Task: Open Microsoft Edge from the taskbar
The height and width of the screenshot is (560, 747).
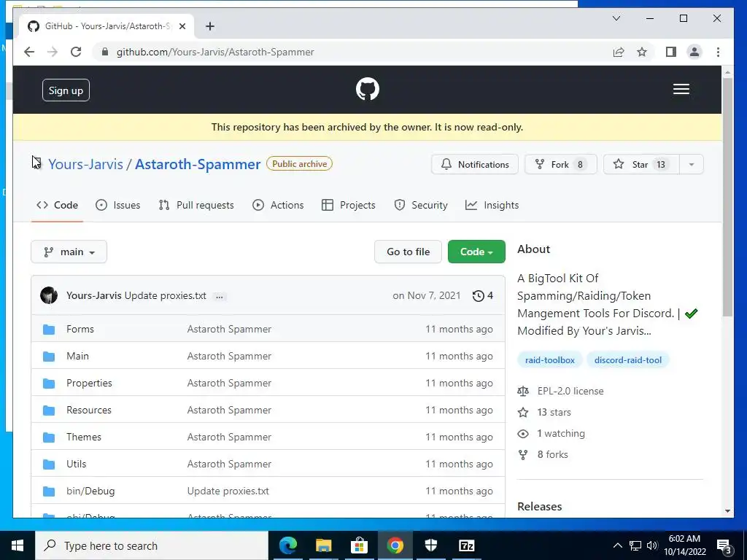Action: coord(287,545)
